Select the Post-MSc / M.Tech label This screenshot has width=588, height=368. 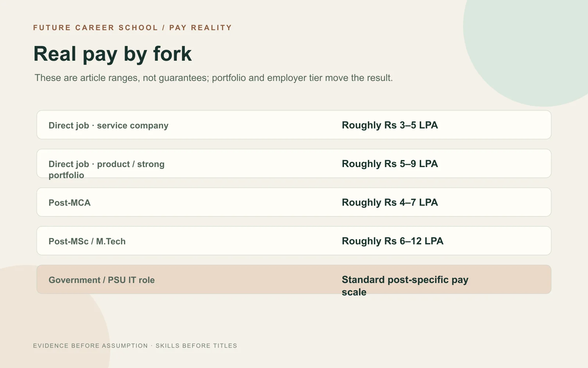pyautogui.click(x=87, y=241)
